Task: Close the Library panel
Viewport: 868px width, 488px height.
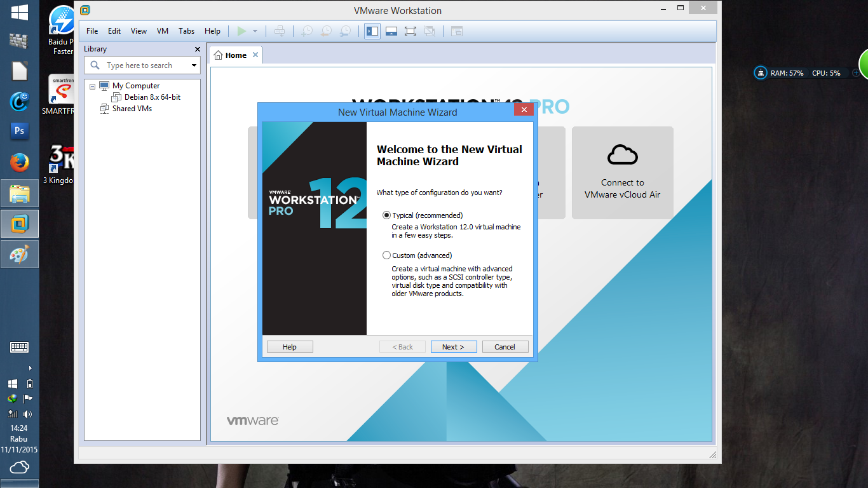Action: [198, 49]
